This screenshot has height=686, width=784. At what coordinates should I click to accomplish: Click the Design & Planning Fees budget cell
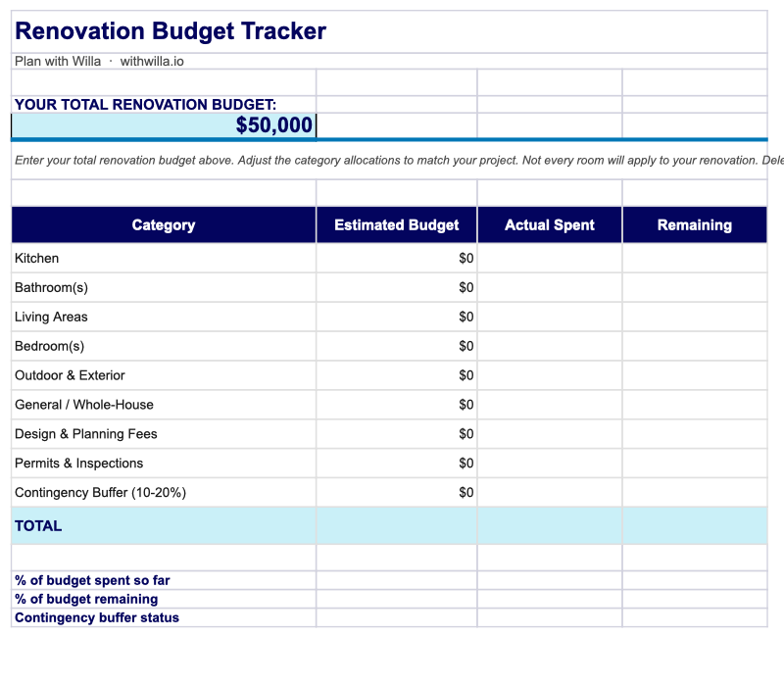(x=396, y=434)
